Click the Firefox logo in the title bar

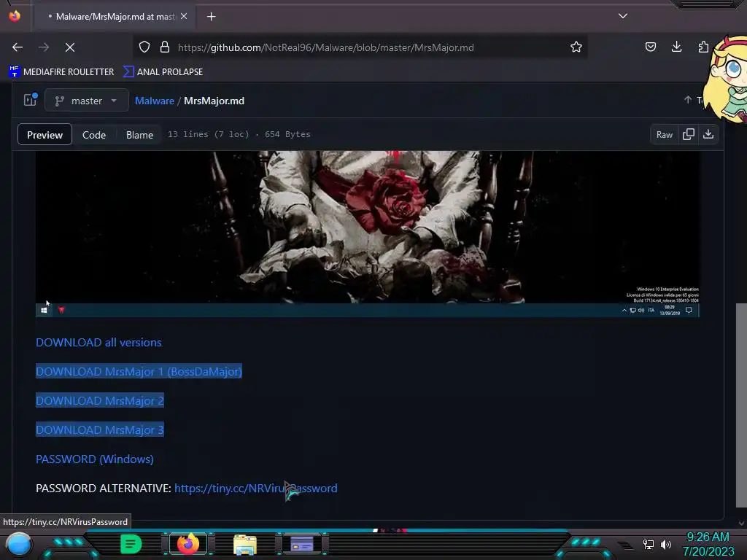click(x=15, y=16)
